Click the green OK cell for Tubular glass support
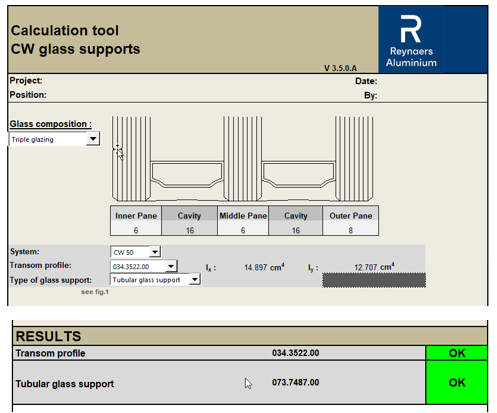Image resolution: width=497 pixels, height=413 pixels. [x=457, y=382]
